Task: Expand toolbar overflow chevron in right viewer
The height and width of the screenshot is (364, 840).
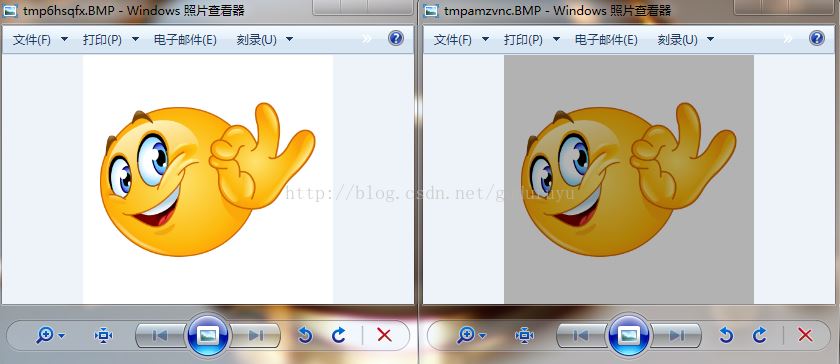Action: pos(788,39)
